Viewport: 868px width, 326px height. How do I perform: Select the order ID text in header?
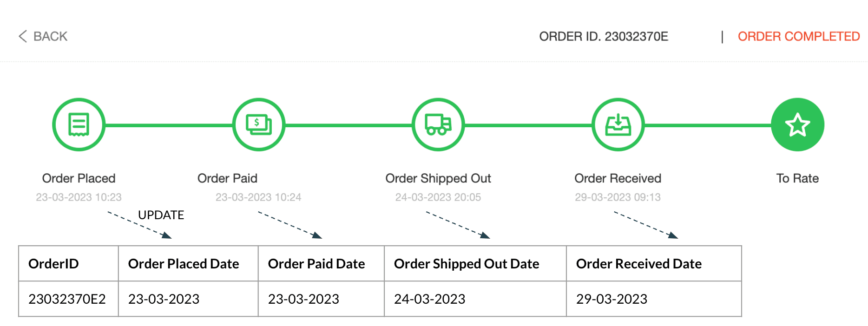(604, 36)
